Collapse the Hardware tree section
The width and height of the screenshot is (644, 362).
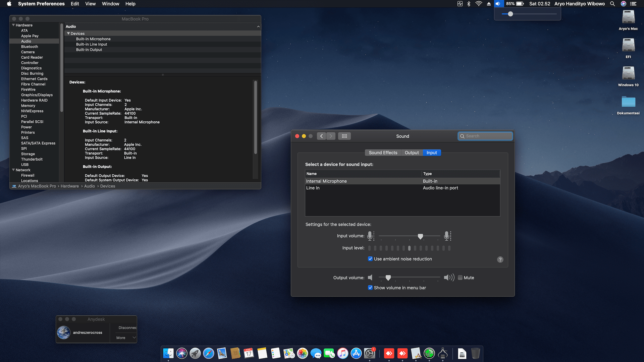coord(13,25)
